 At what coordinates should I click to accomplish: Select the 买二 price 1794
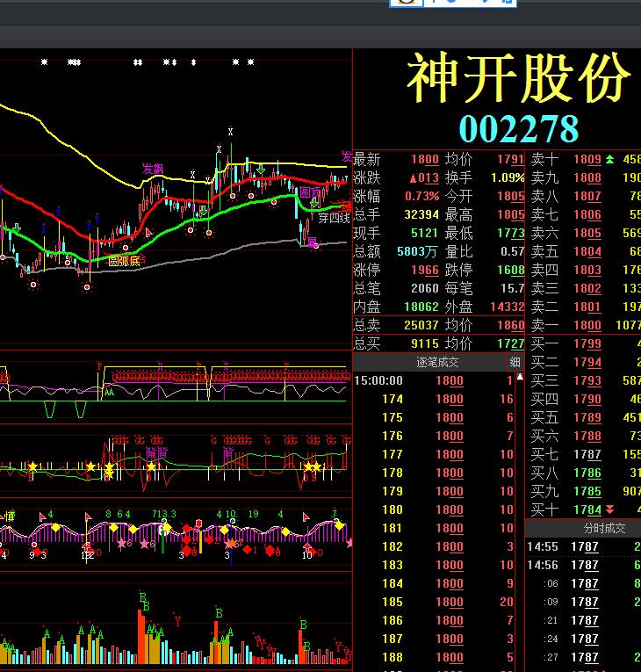coord(587,363)
